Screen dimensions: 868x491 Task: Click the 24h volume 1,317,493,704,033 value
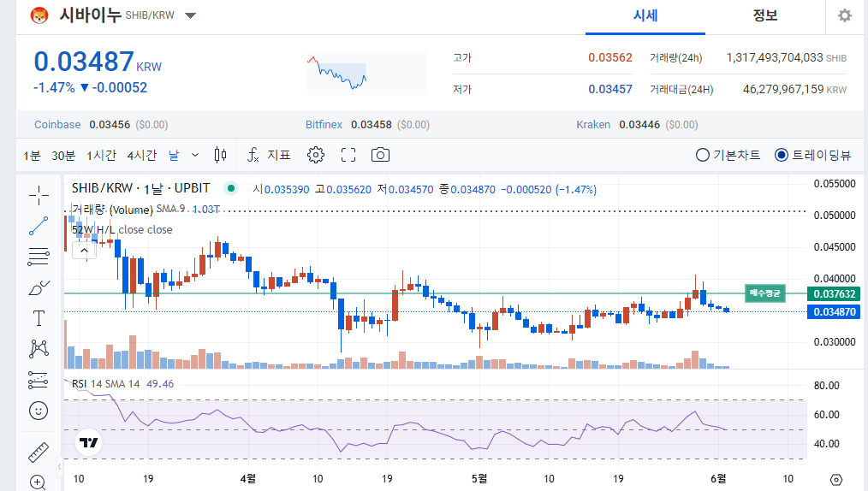click(x=775, y=57)
